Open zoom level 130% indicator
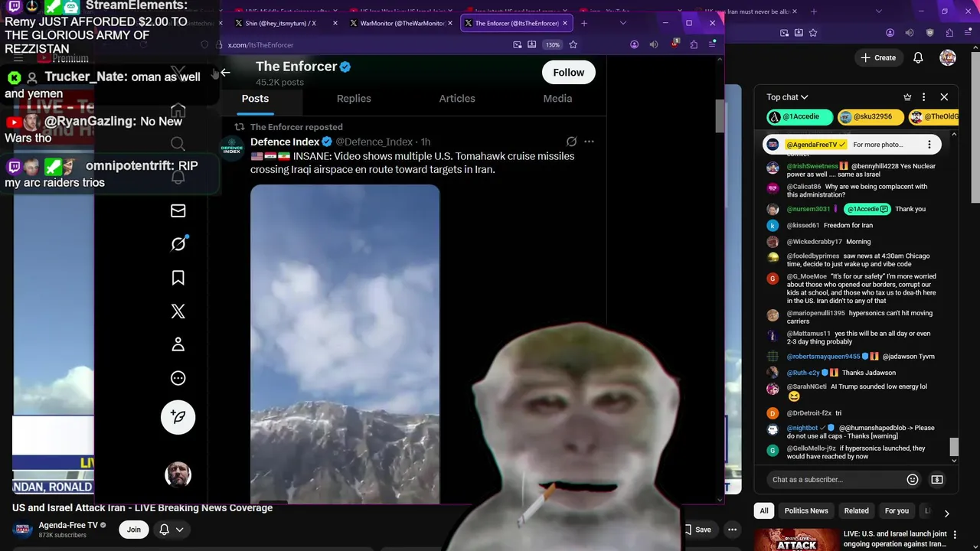Image resolution: width=980 pixels, height=551 pixels. (x=552, y=44)
